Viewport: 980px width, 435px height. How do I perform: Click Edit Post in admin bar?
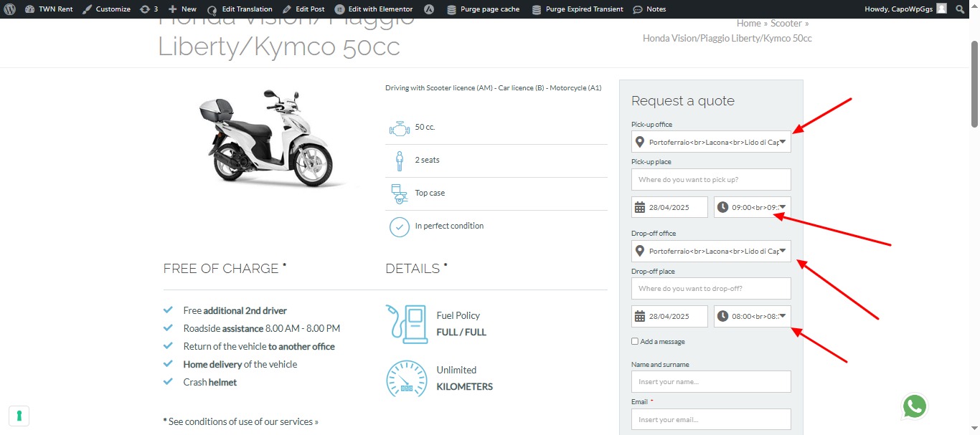303,9
